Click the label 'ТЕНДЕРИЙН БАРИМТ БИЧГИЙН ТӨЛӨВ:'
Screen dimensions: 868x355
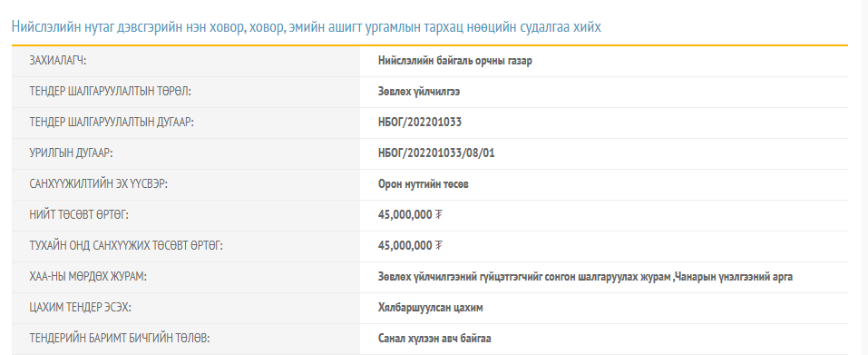pos(120,339)
